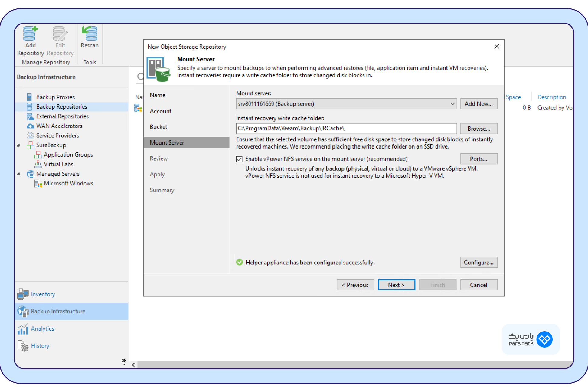Select the Mount Server wizard step
The image size is (588, 392).
(x=186, y=142)
